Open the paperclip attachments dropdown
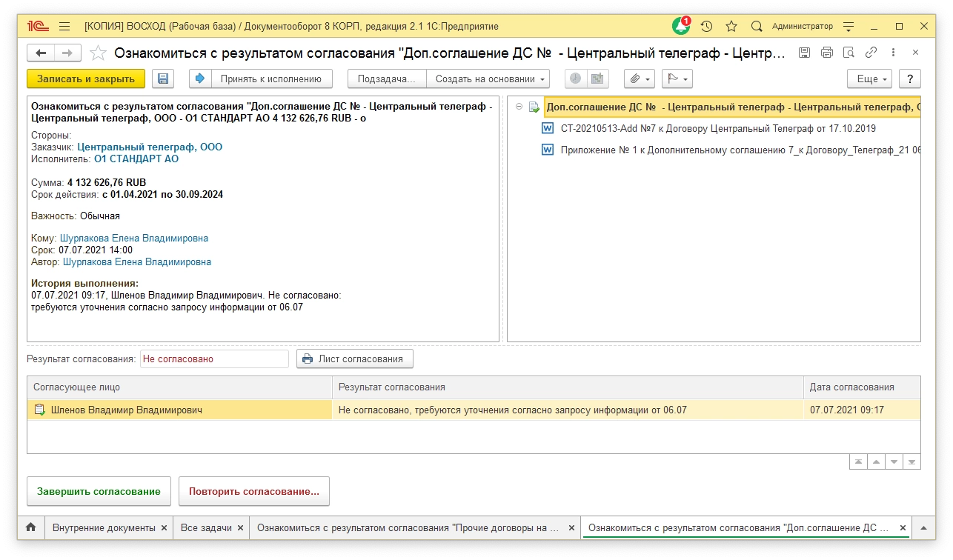 [x=640, y=79]
